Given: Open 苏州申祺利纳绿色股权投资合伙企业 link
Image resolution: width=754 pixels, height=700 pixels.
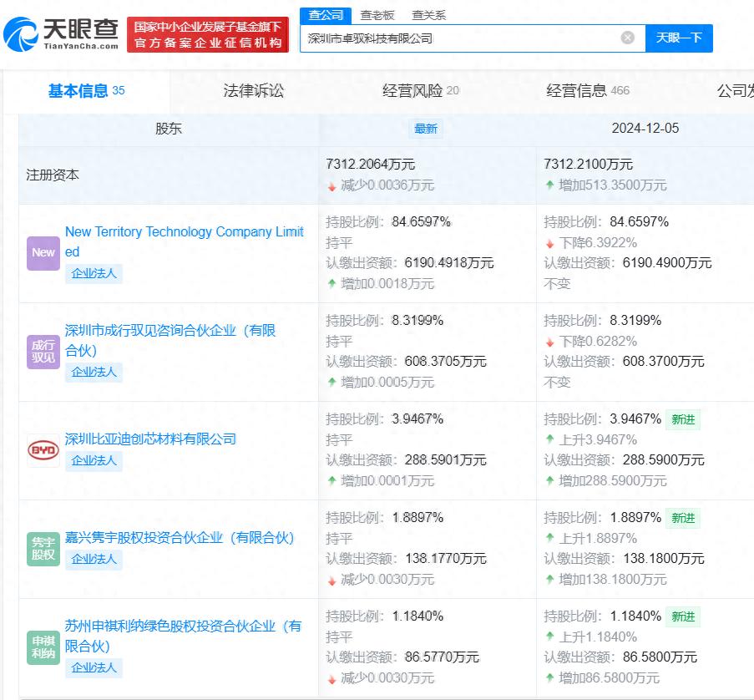Looking at the screenshot, I should coord(183,636).
